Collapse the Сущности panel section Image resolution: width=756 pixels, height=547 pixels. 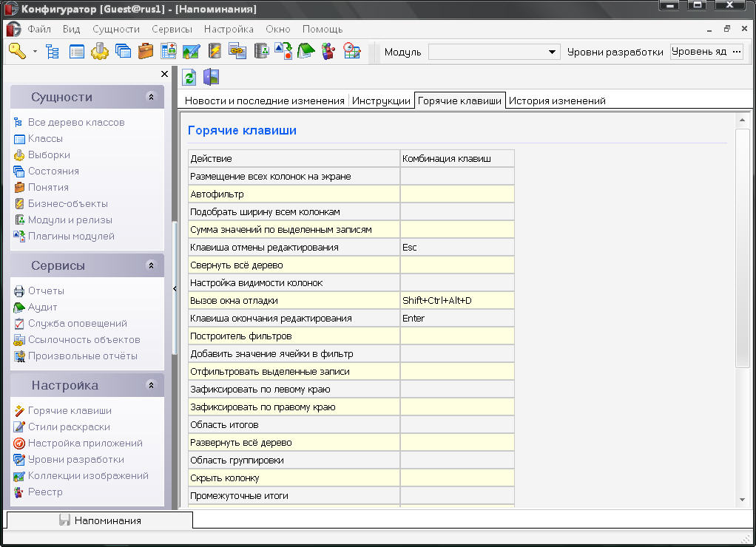click(x=151, y=97)
